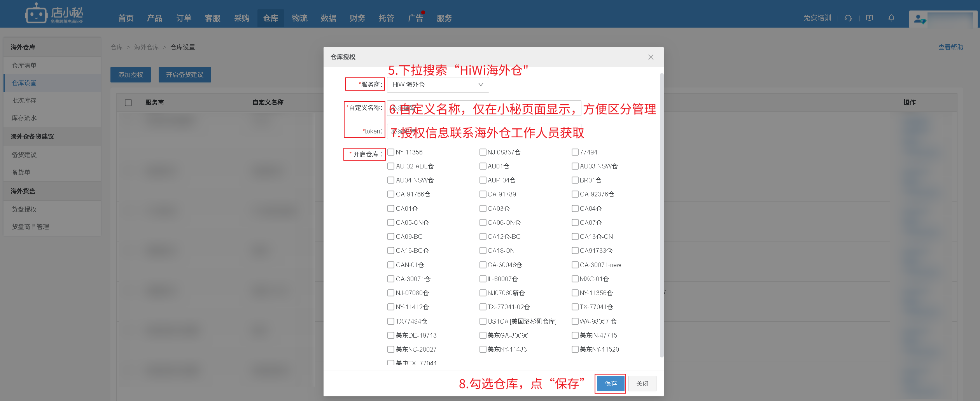The height and width of the screenshot is (401, 980).
Task: Open the 广告 top menu
Action: click(x=415, y=18)
